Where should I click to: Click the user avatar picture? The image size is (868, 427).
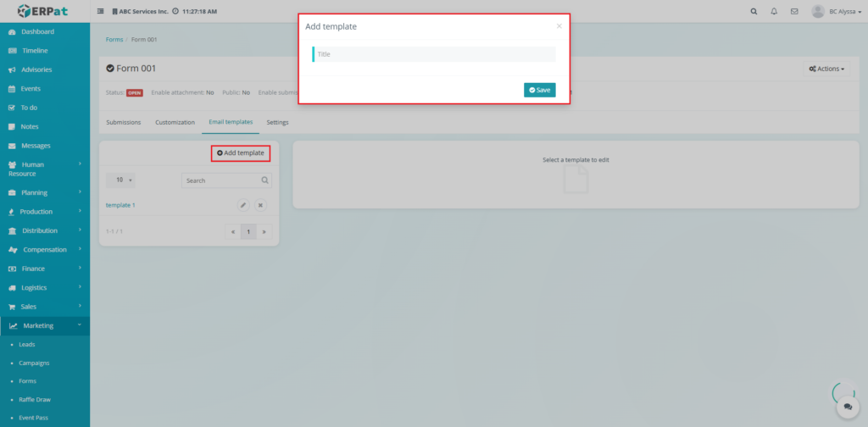click(x=818, y=11)
